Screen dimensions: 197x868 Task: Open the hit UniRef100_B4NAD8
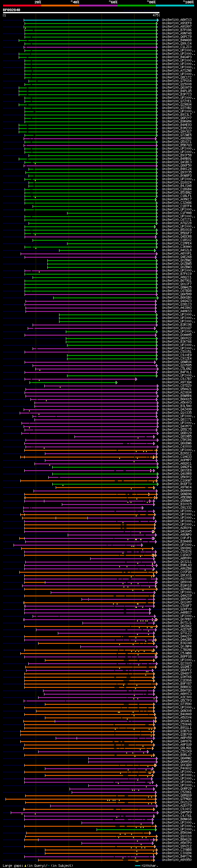tap(177, 40)
